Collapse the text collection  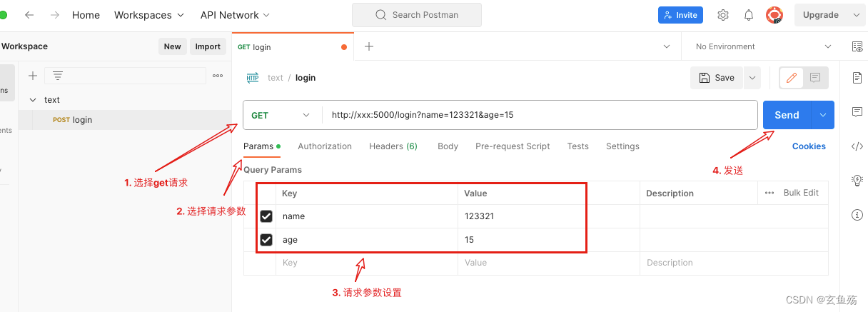32,100
